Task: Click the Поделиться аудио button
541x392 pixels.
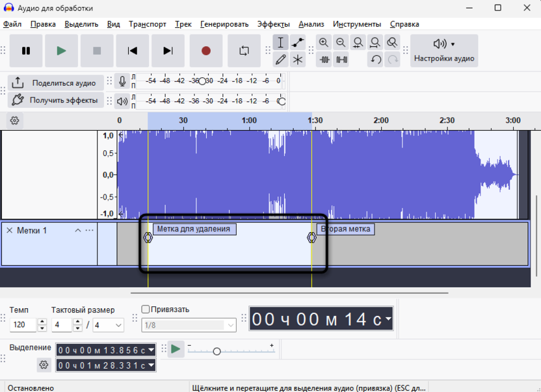Action: (55, 83)
